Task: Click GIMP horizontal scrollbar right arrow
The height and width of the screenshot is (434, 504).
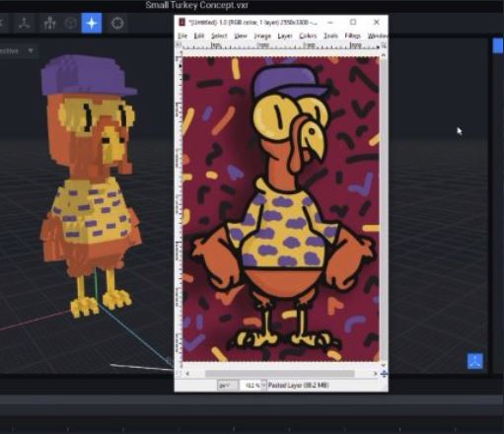Action: (375, 374)
